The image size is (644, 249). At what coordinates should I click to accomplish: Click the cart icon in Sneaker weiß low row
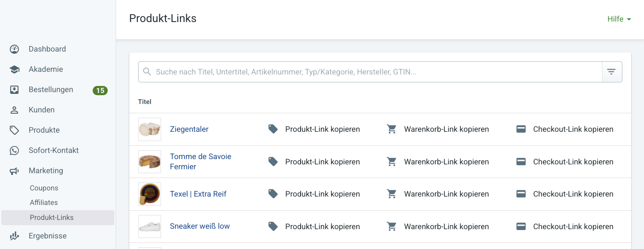392,227
